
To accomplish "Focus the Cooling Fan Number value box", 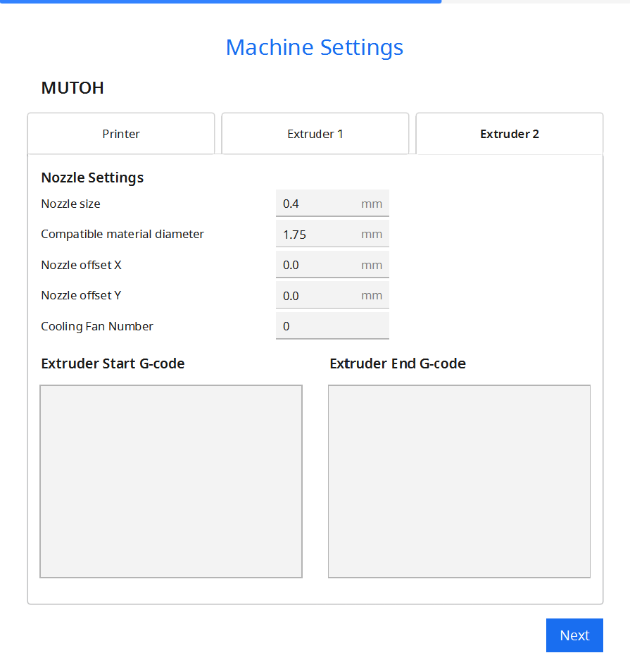I will pos(332,326).
